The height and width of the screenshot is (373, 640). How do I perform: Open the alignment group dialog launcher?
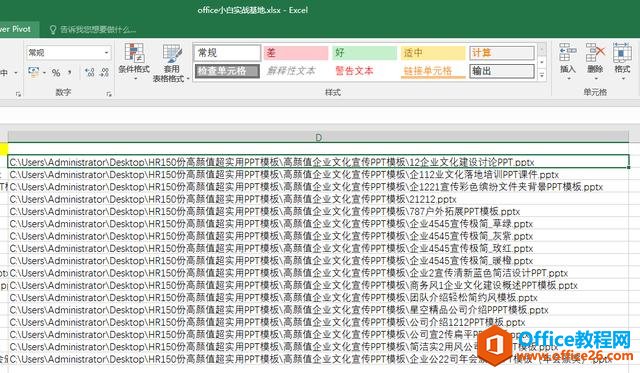point(18,94)
